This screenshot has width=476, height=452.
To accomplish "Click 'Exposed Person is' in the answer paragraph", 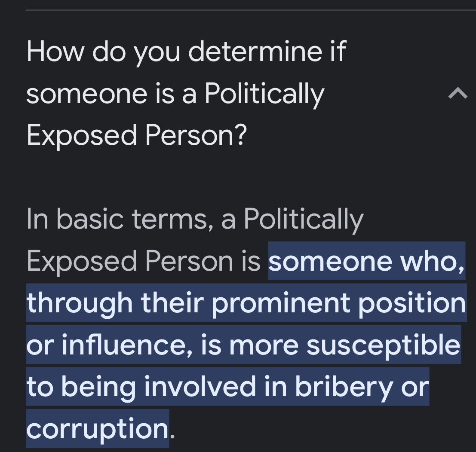I will coord(143,261).
